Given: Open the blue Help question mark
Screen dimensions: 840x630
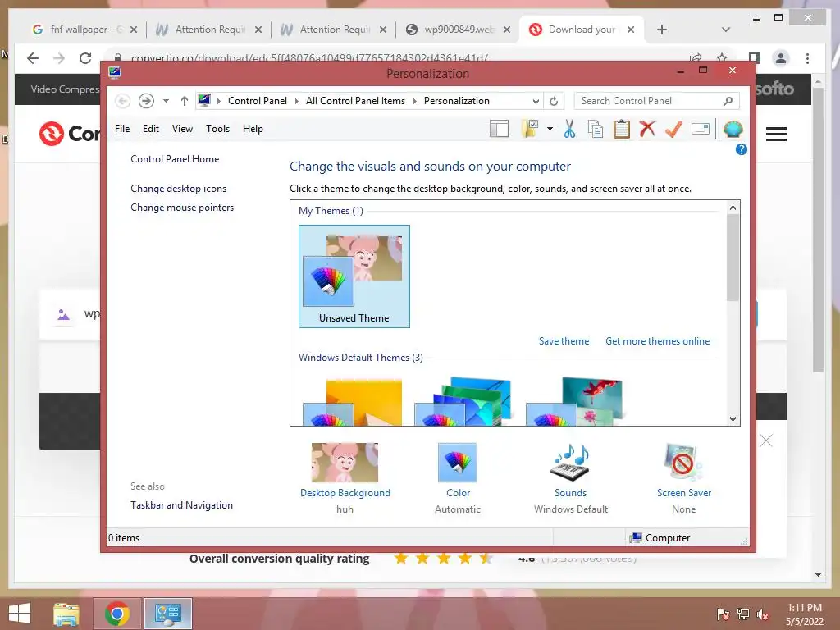Looking at the screenshot, I should [x=742, y=149].
